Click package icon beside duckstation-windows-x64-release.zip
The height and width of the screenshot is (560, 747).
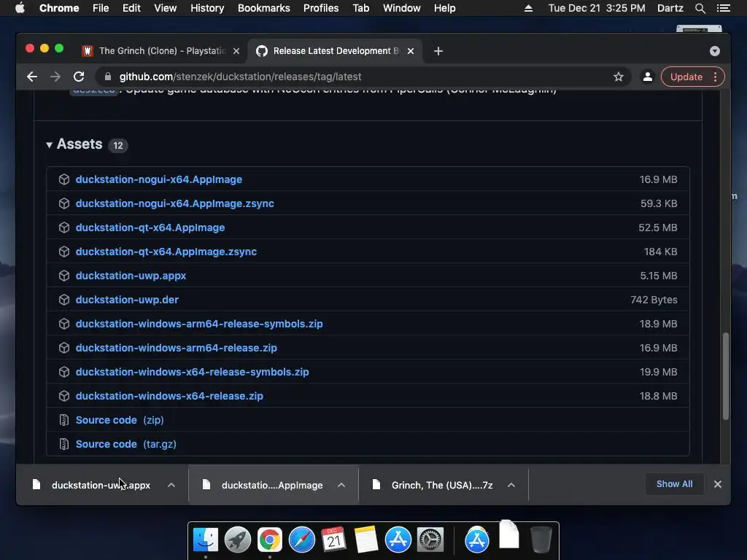[x=64, y=396]
